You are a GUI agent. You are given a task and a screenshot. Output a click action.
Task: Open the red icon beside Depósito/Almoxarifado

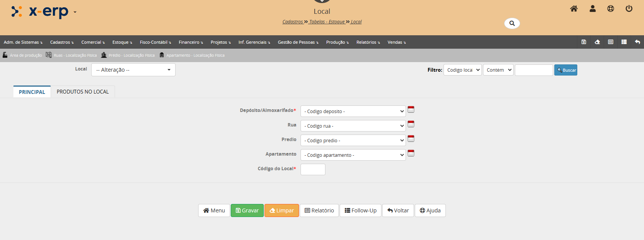tap(411, 110)
